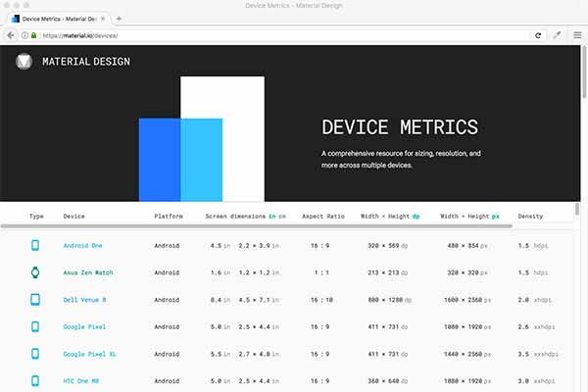
Task: Click the '2.0 xhdpi' density cell
Action: (535, 300)
